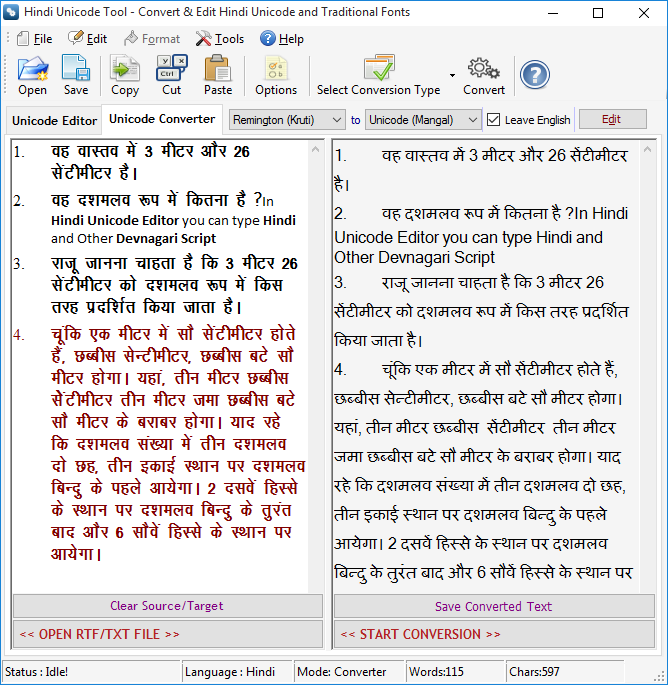The width and height of the screenshot is (668, 685).
Task: Click the window resize grip in status bar
Action: click(660, 677)
